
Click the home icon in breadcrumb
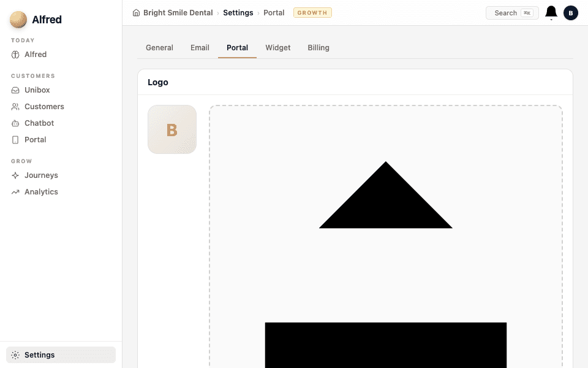(136, 13)
